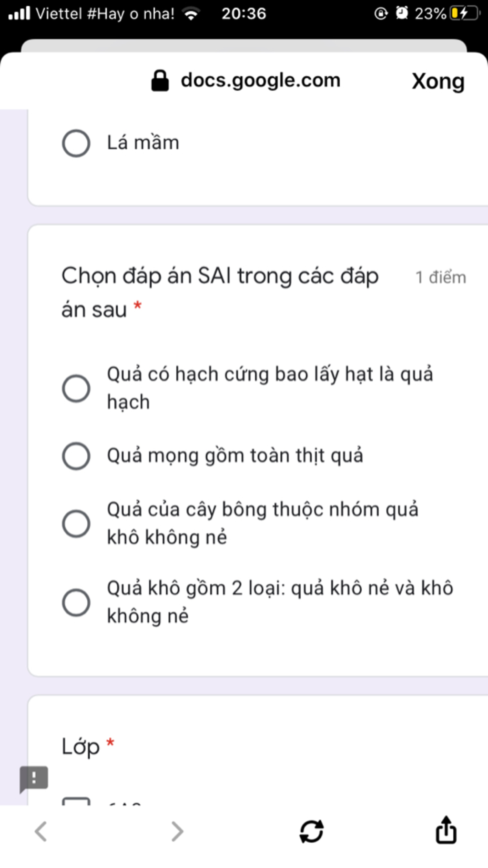This screenshot has width=488, height=868.
Task: Select 'Quả mọng gồm toàn thịt quả' option
Action: (76, 456)
